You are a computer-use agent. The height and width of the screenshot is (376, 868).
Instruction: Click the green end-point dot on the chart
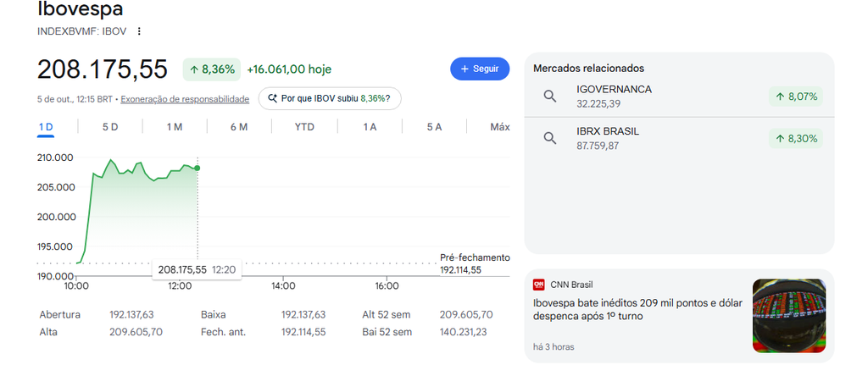197,168
